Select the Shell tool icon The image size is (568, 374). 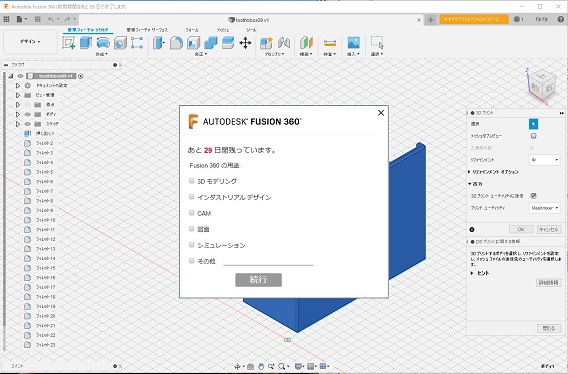coord(193,43)
